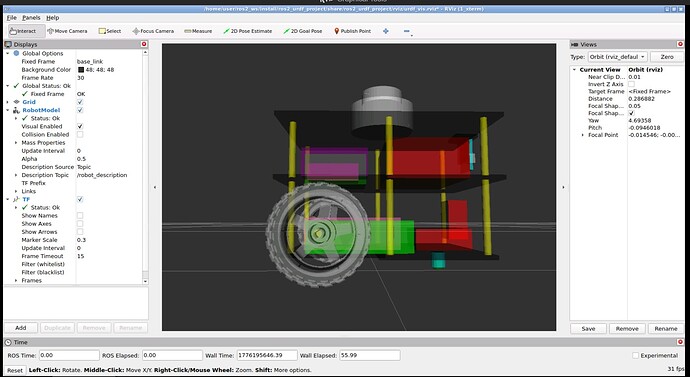Click the Background Color swatch
Image resolution: width=690 pixels, height=377 pixels.
pyautogui.click(x=81, y=70)
